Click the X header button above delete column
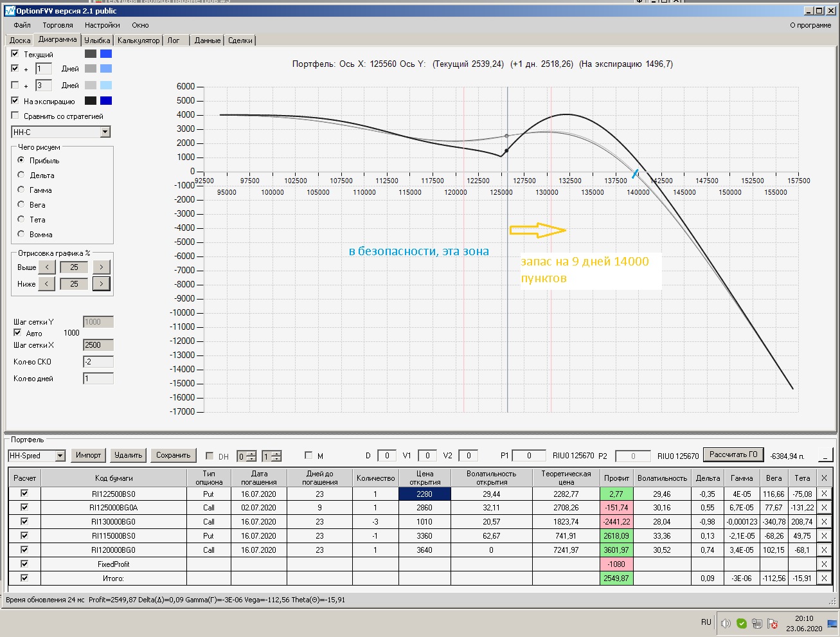Viewport: 840px width, 637px height. [824, 478]
